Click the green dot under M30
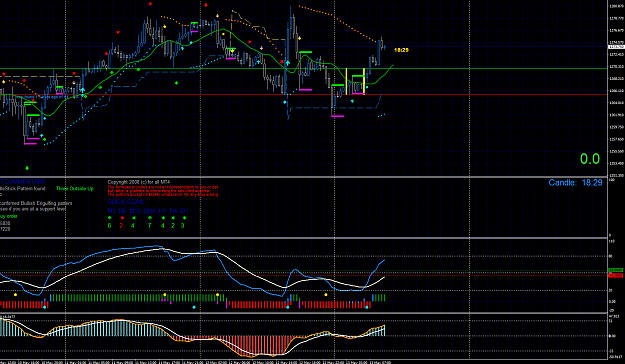The width and height of the screenshot is (625, 364). tap(149, 218)
